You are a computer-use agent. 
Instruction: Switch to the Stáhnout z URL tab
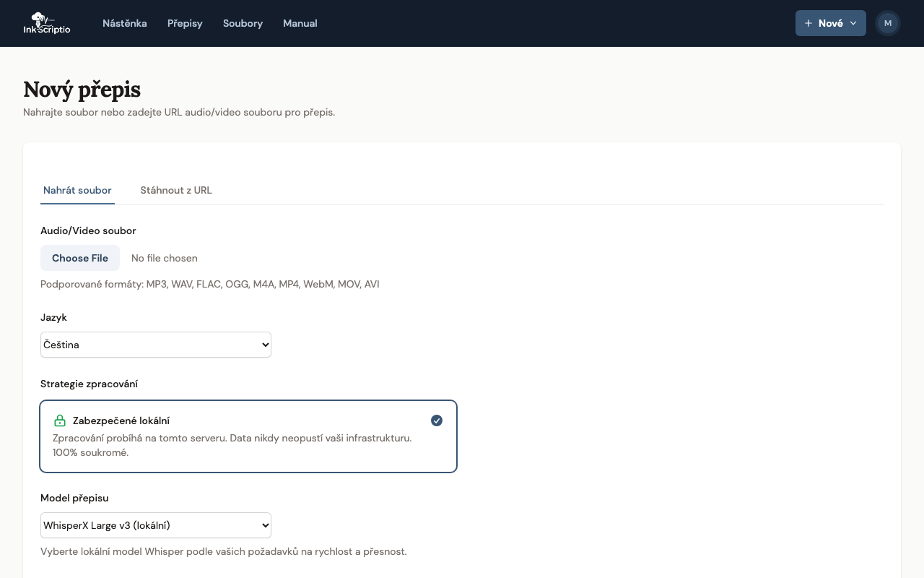click(x=176, y=190)
